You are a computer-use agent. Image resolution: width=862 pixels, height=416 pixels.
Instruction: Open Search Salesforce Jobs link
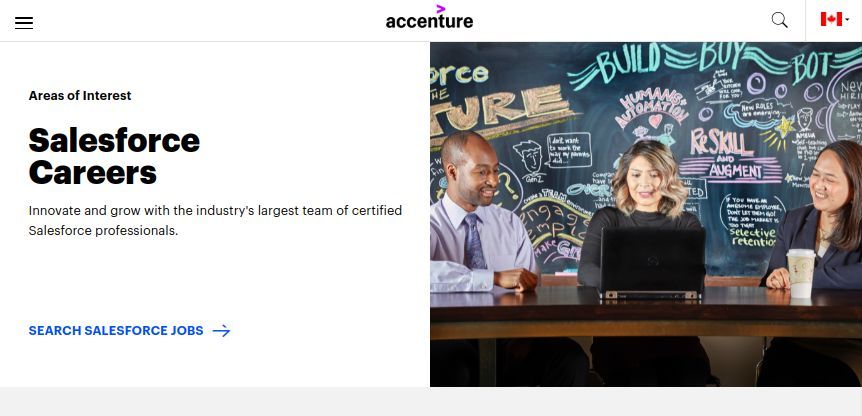[x=129, y=331]
